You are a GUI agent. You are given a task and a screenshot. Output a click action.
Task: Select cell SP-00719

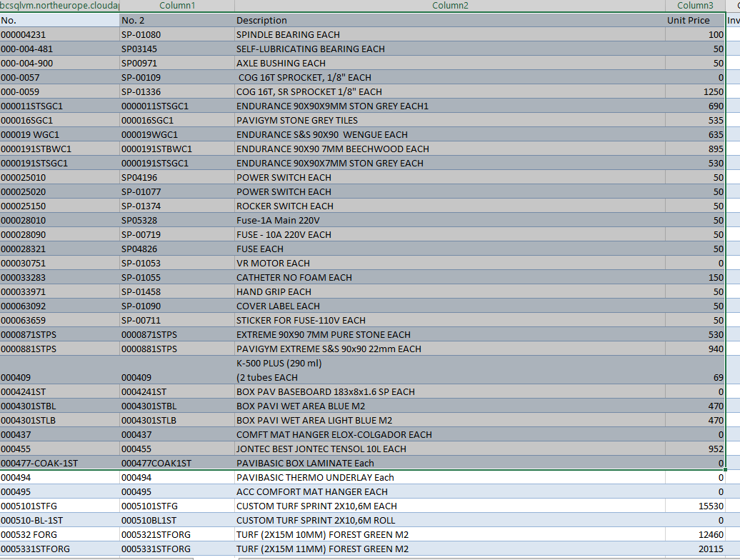point(177,234)
